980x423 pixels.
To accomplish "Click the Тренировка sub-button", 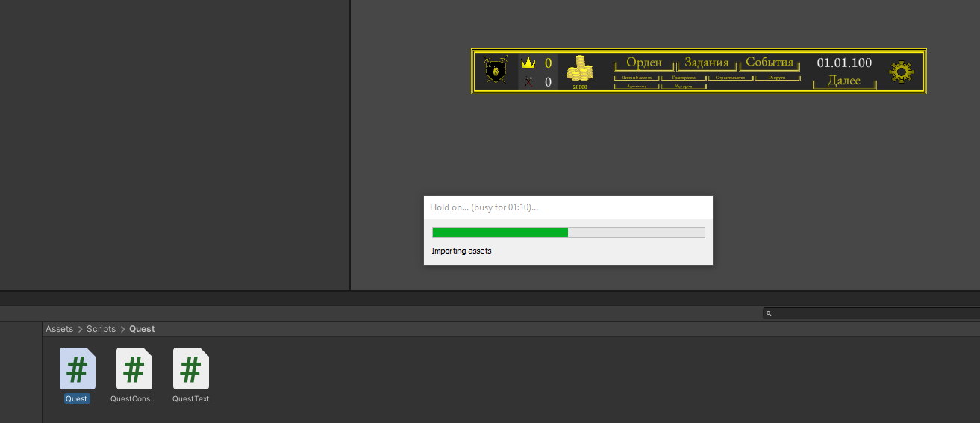I will point(683,78).
